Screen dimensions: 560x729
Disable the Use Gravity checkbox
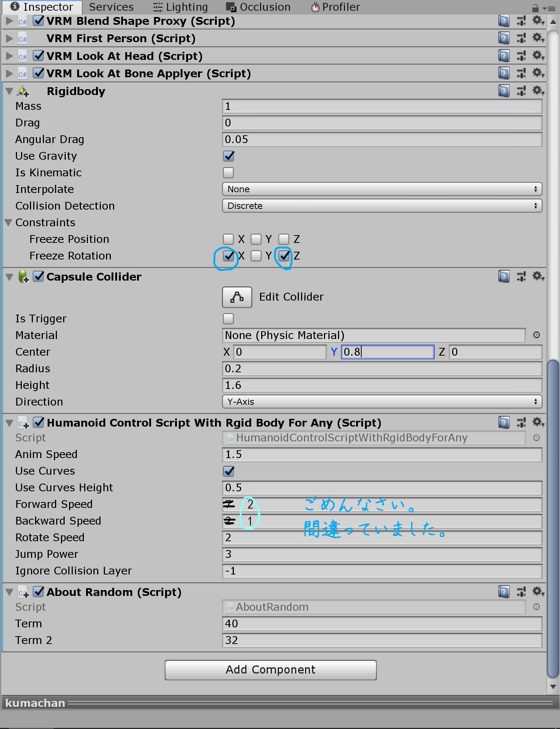click(x=229, y=156)
